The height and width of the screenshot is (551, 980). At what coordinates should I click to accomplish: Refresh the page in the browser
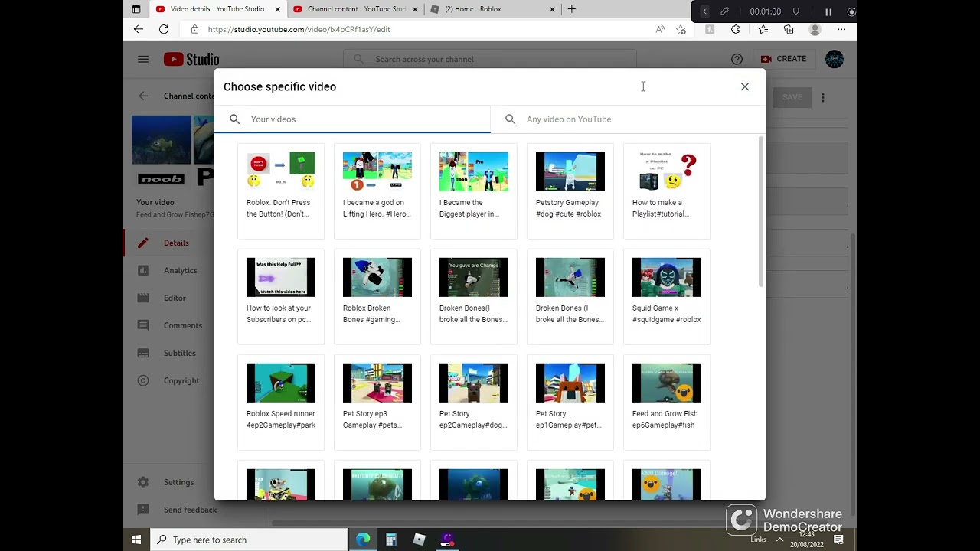point(164,29)
